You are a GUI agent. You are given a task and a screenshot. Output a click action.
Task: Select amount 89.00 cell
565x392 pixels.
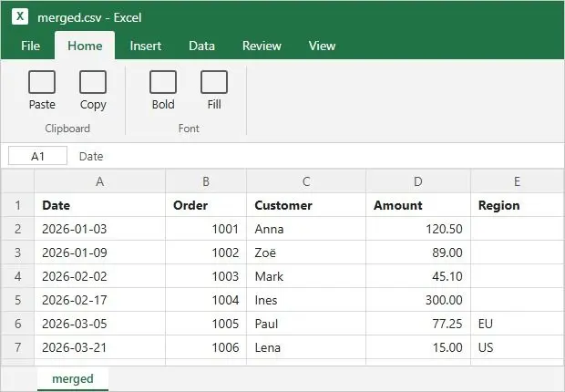pos(418,253)
